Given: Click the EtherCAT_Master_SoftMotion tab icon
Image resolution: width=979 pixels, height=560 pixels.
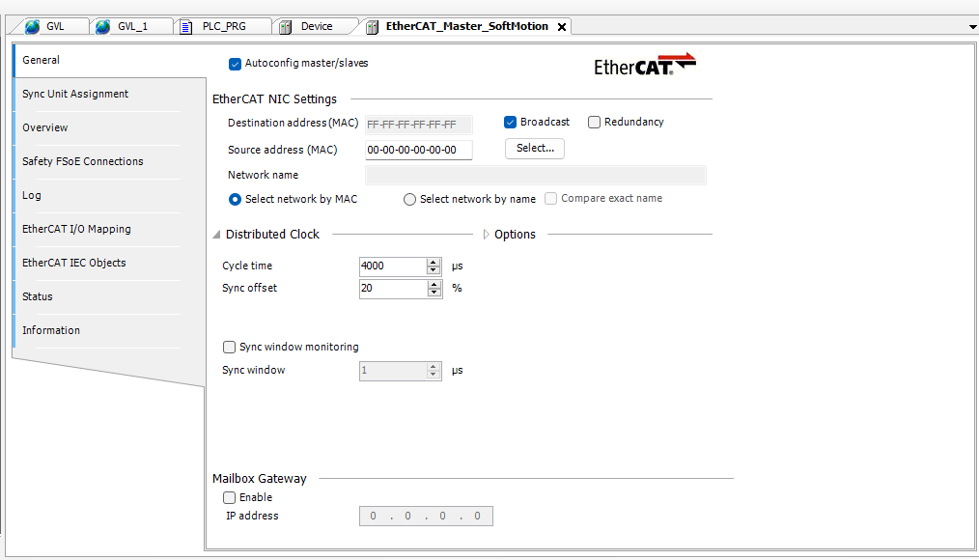Looking at the screenshot, I should pos(372,27).
